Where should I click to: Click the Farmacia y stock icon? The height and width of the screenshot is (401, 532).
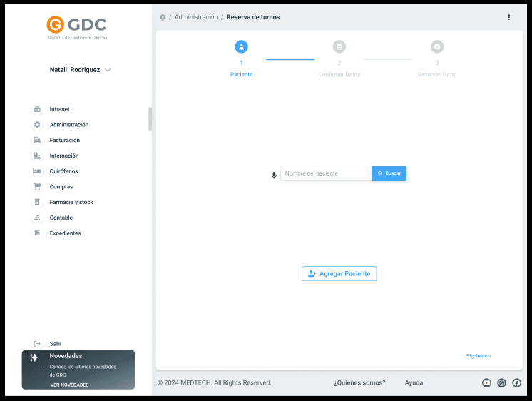[37, 203]
